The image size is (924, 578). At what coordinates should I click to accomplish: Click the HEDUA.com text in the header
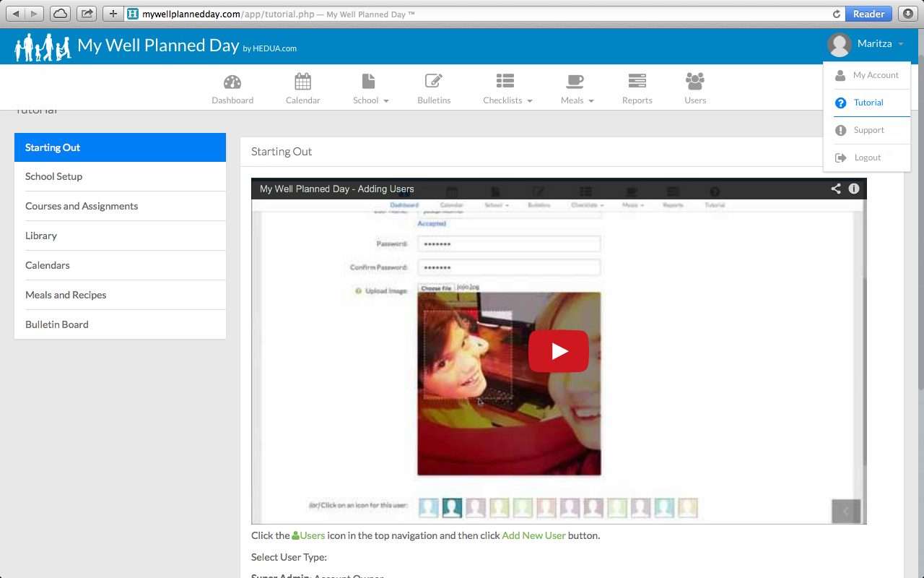(275, 49)
